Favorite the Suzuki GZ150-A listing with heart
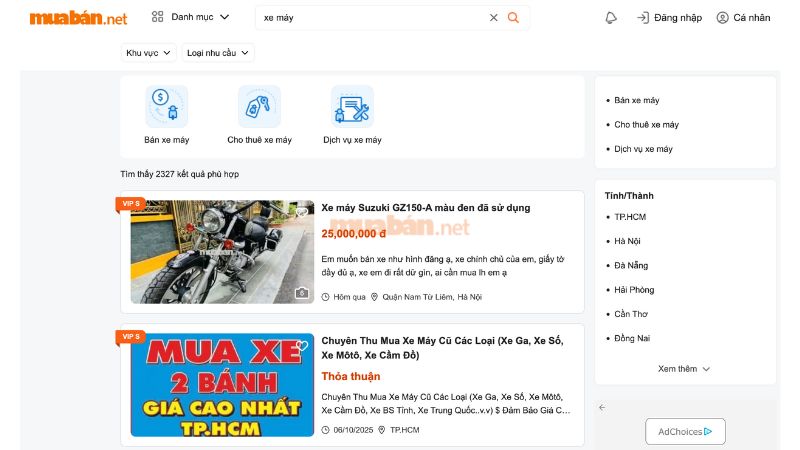 pos(301,212)
